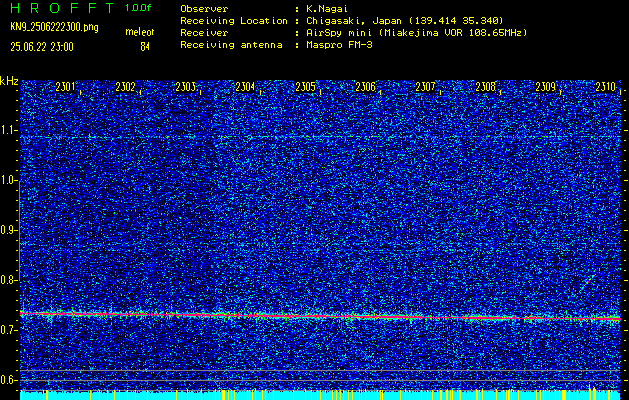The height and width of the screenshot is (400, 629).
Task: Click the Observer label
Action: coord(204,8)
